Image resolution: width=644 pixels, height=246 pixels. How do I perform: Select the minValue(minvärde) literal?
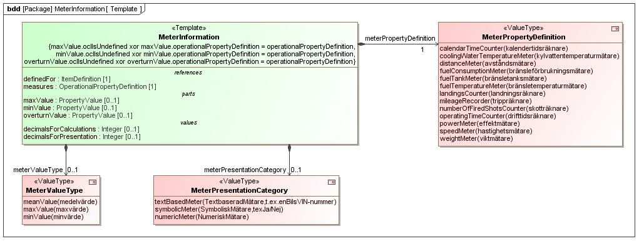coord(53,217)
